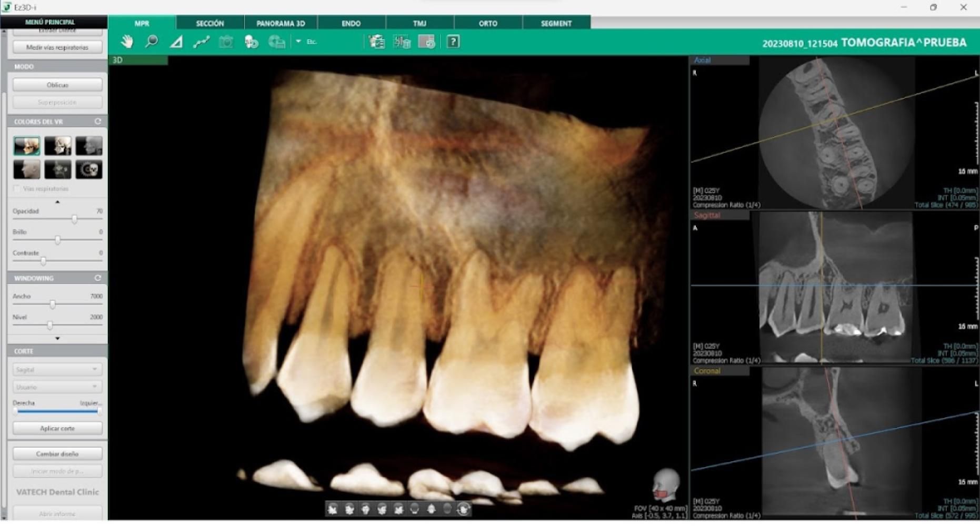Collapse the section with the up arrow above Opacidad

pos(57,201)
